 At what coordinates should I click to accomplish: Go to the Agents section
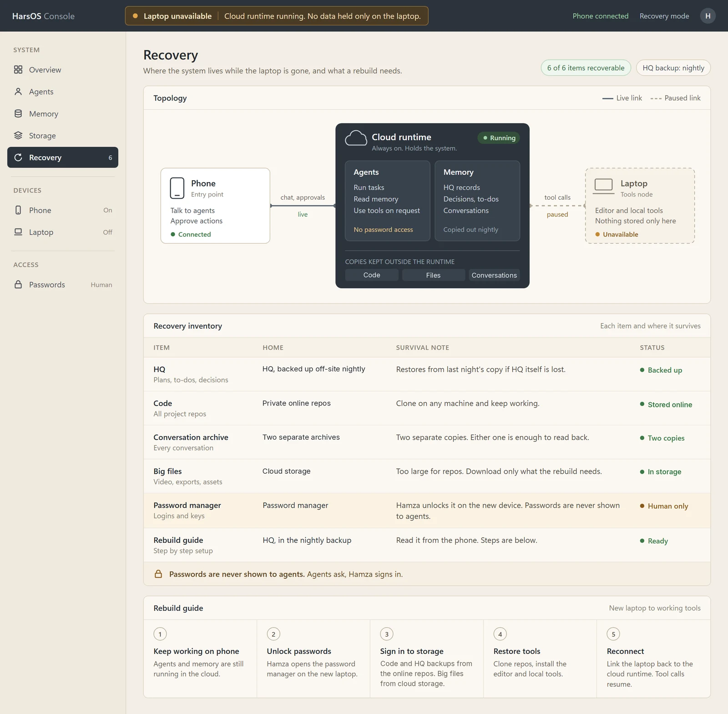click(63, 91)
